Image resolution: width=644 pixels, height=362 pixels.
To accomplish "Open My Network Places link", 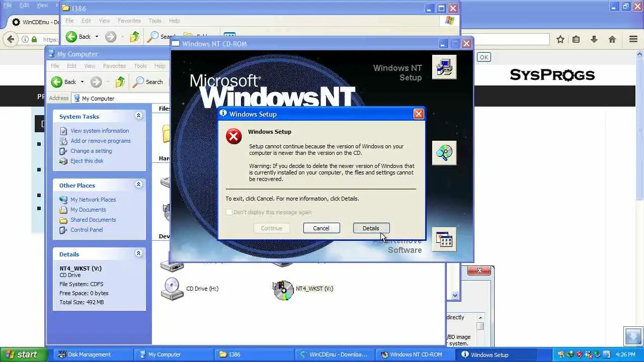I will [93, 200].
